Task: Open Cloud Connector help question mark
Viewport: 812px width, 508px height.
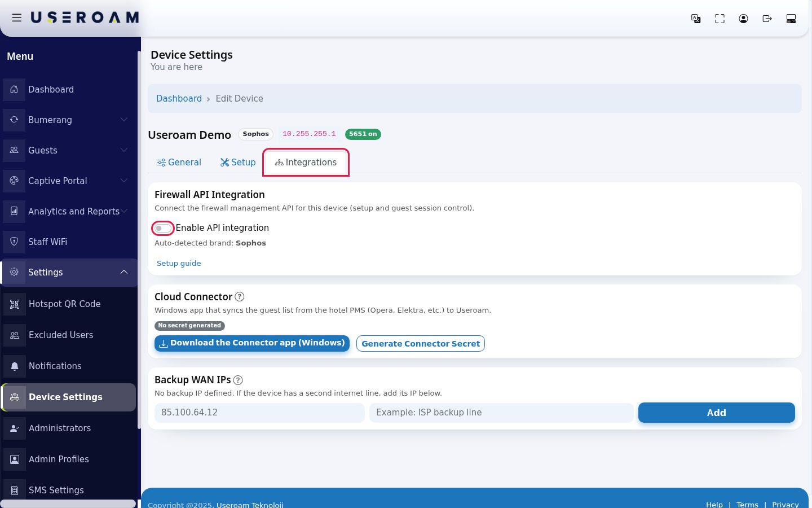Action: click(240, 297)
